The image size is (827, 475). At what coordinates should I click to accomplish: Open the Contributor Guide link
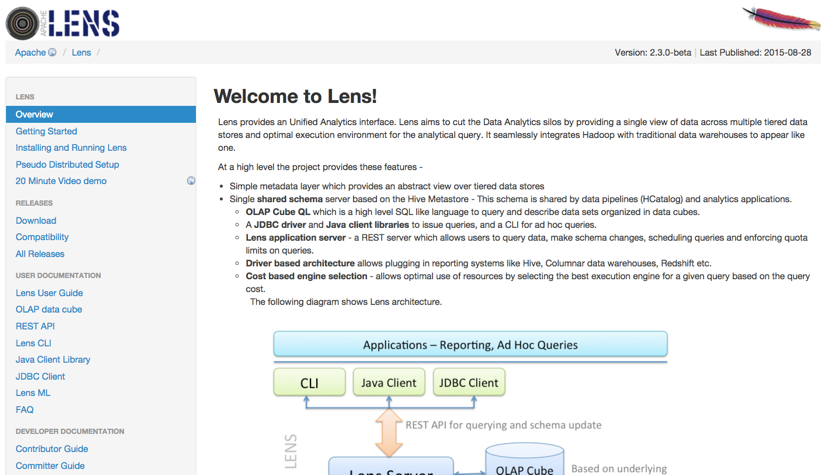[52, 449]
